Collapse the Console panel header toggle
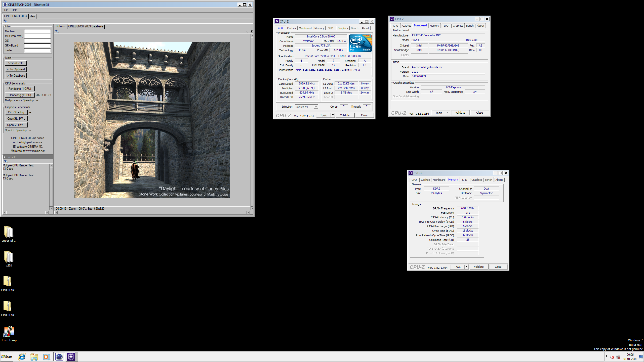Image resolution: width=644 pixels, height=362 pixels. [x=5, y=157]
